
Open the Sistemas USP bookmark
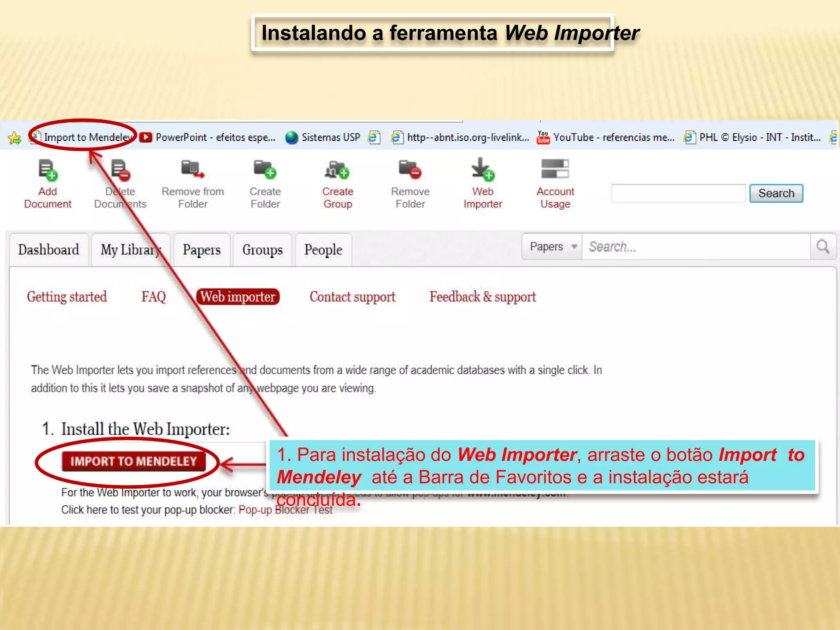pos(323,137)
